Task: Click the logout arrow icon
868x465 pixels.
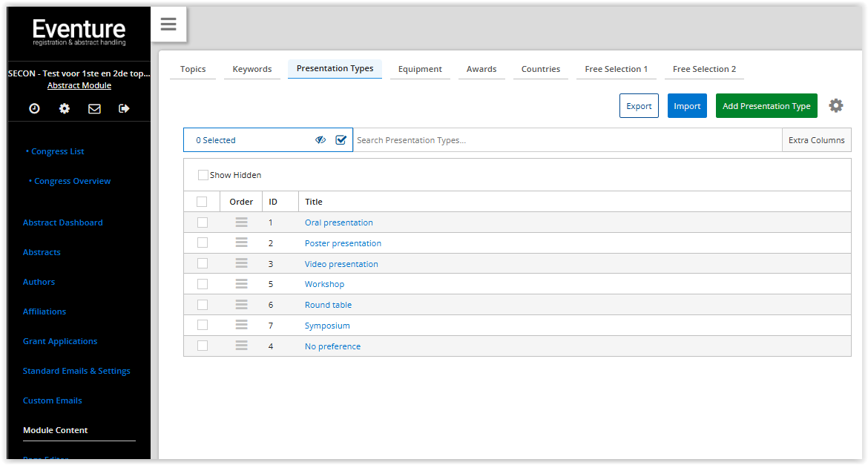Action: (124, 108)
